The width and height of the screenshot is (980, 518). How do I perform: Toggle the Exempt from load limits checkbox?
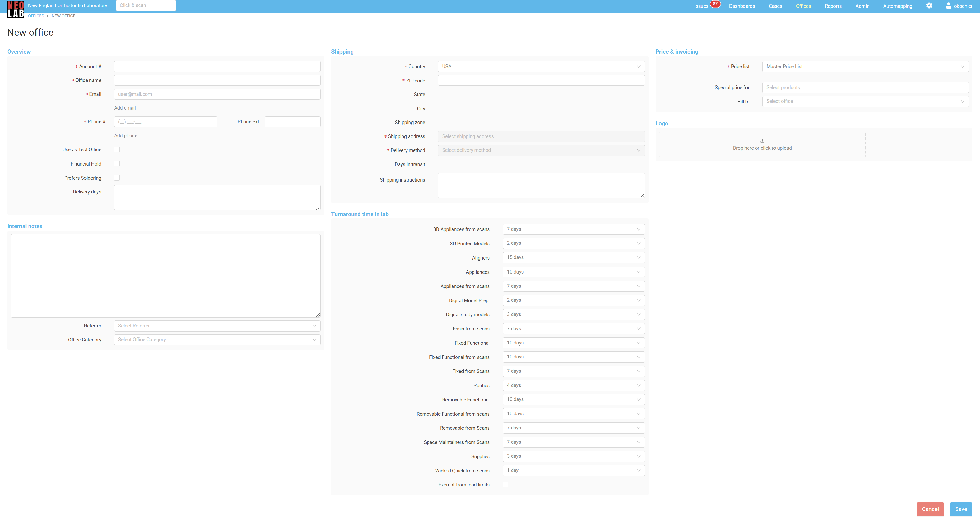pyautogui.click(x=506, y=485)
